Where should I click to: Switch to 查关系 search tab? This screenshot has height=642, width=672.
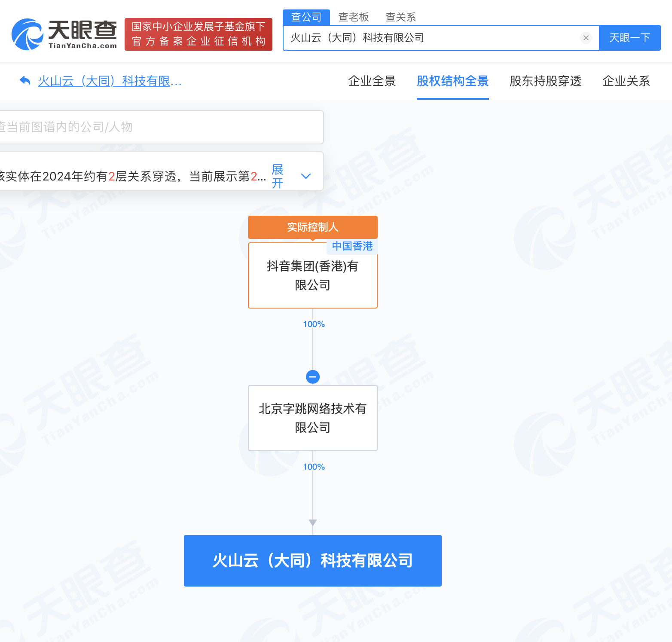401,17
